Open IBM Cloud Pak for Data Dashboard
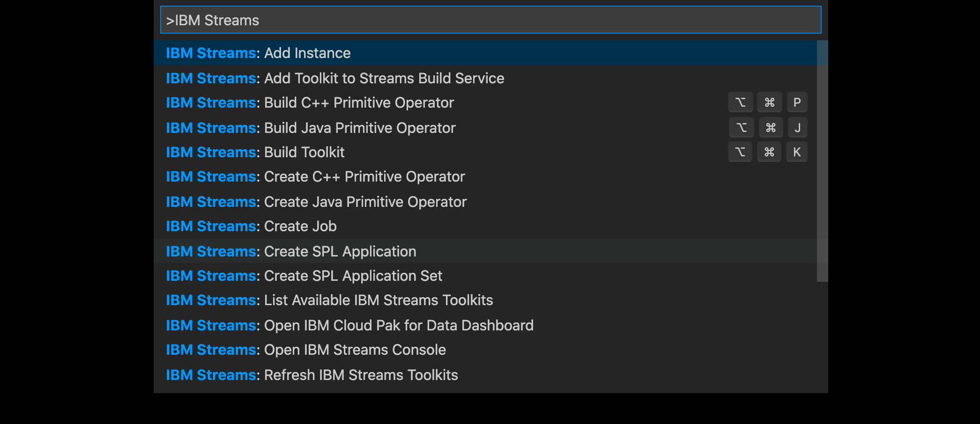 coord(485,325)
